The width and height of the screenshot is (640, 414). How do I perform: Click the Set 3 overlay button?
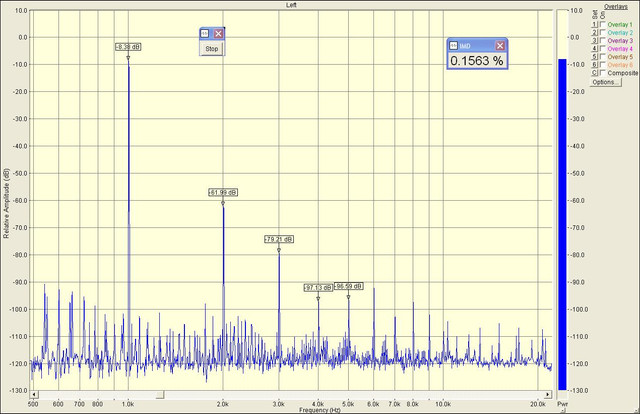point(595,40)
